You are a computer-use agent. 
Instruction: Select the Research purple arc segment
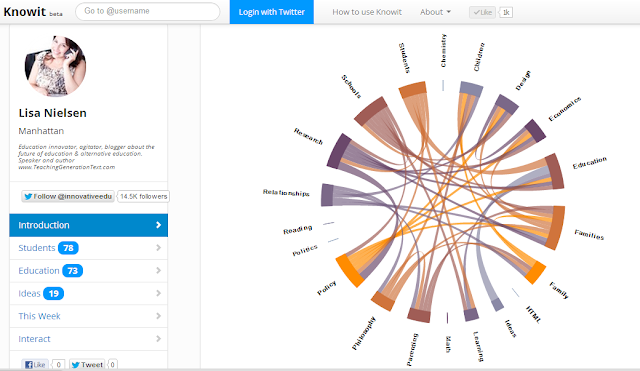point(339,151)
